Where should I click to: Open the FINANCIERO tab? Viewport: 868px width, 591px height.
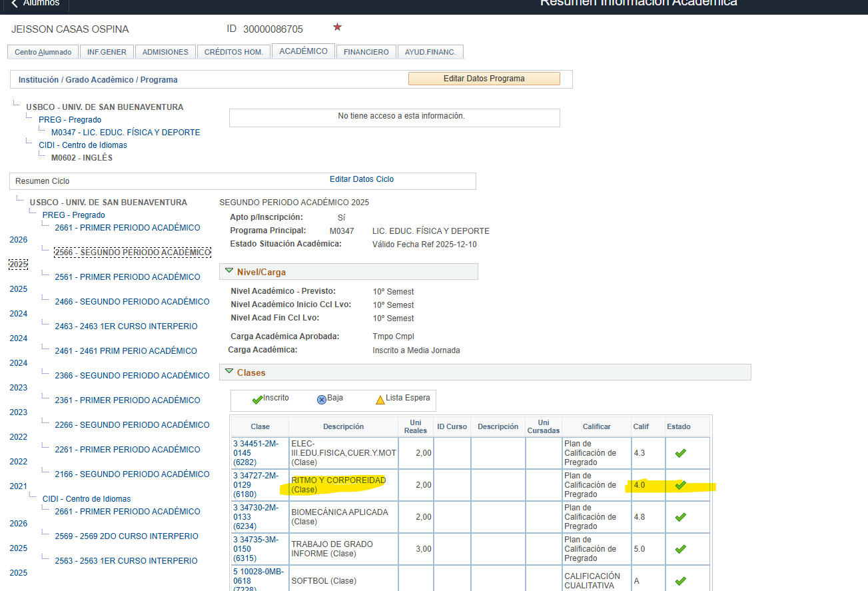pyautogui.click(x=366, y=52)
